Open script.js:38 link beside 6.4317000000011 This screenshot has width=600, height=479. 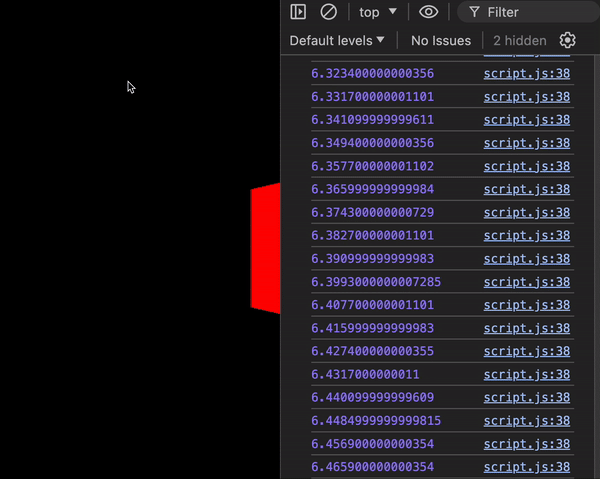[527, 374]
